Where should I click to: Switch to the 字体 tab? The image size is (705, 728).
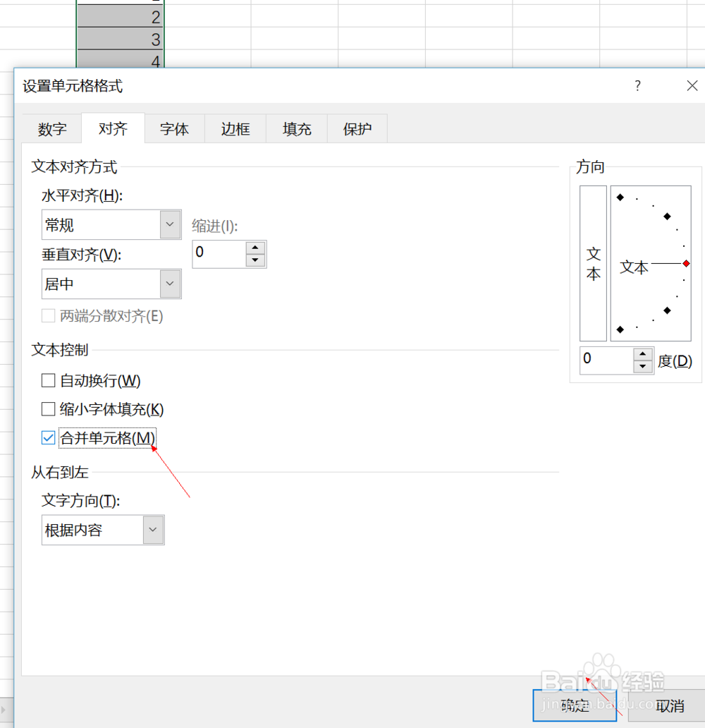pyautogui.click(x=173, y=128)
